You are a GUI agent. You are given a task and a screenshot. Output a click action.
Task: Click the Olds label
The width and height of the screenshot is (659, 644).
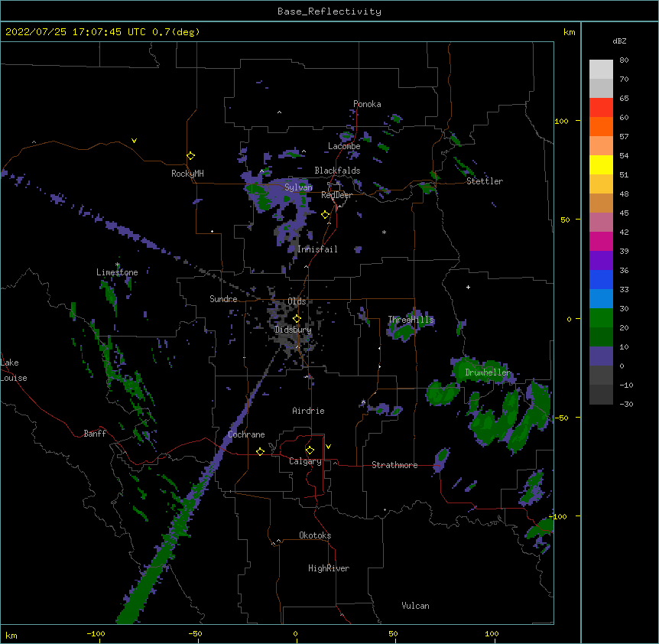click(x=297, y=301)
